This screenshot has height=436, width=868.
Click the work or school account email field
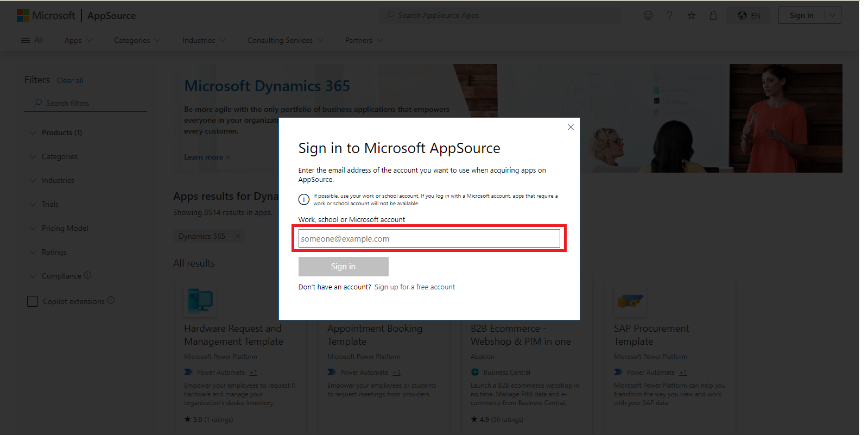429,238
